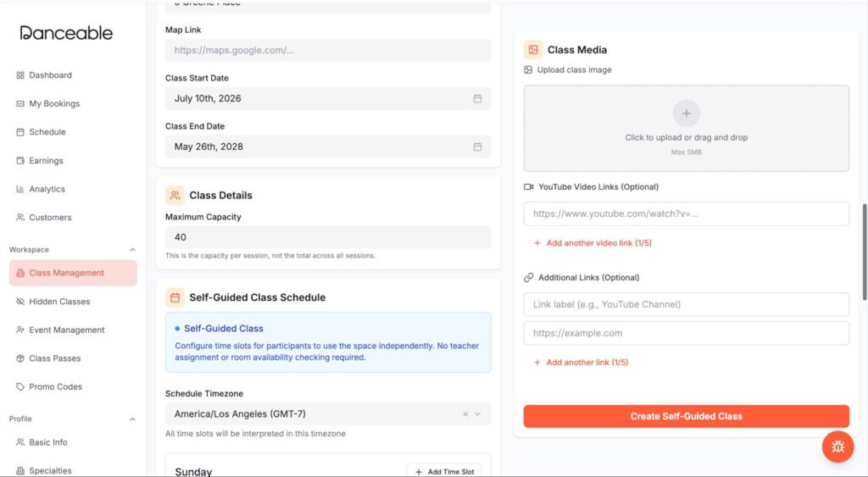Click Create Self-Guided Class button
The width and height of the screenshot is (868, 477).
click(x=686, y=416)
